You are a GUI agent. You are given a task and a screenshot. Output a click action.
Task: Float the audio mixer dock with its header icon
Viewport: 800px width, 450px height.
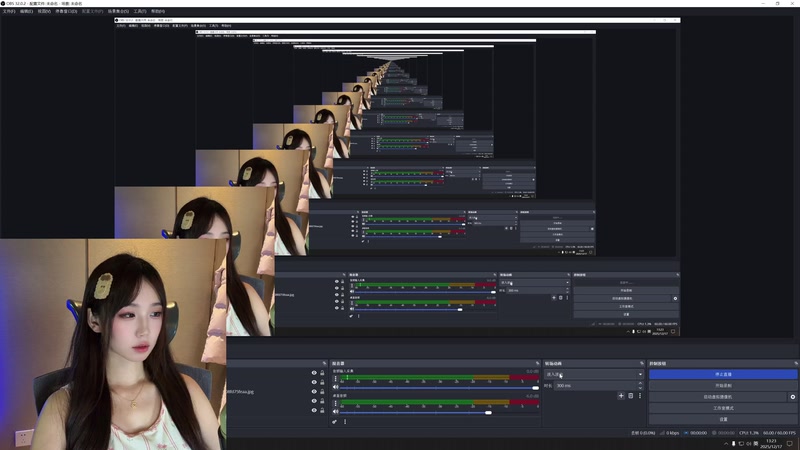[x=537, y=363]
